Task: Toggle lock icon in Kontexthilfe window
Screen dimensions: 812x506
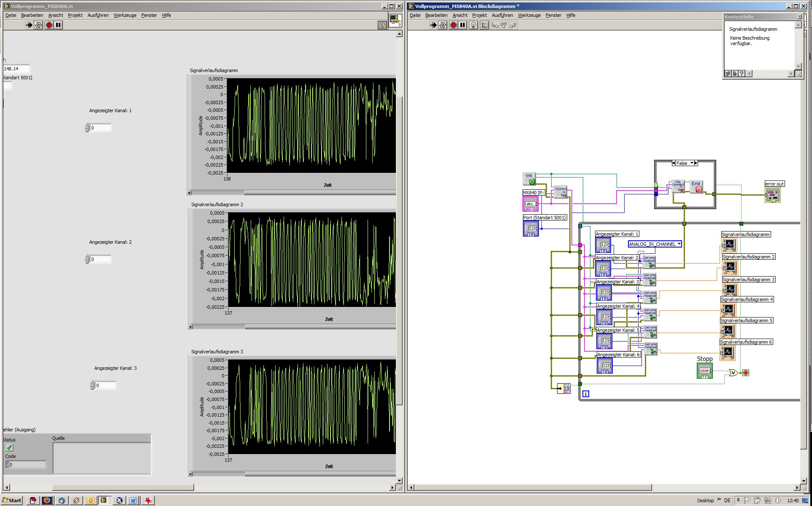Action: [x=735, y=73]
